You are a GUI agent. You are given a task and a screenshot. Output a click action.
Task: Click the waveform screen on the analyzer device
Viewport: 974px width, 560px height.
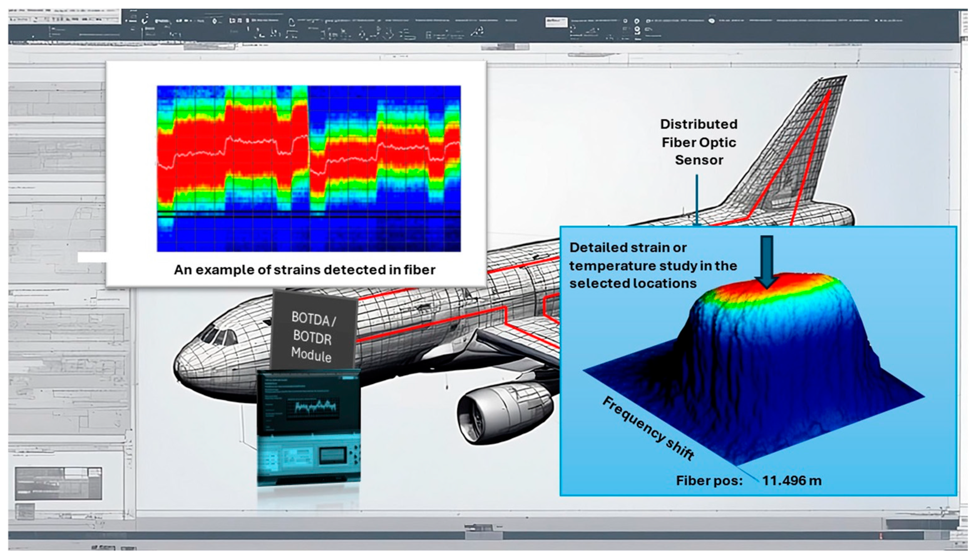[312, 407]
